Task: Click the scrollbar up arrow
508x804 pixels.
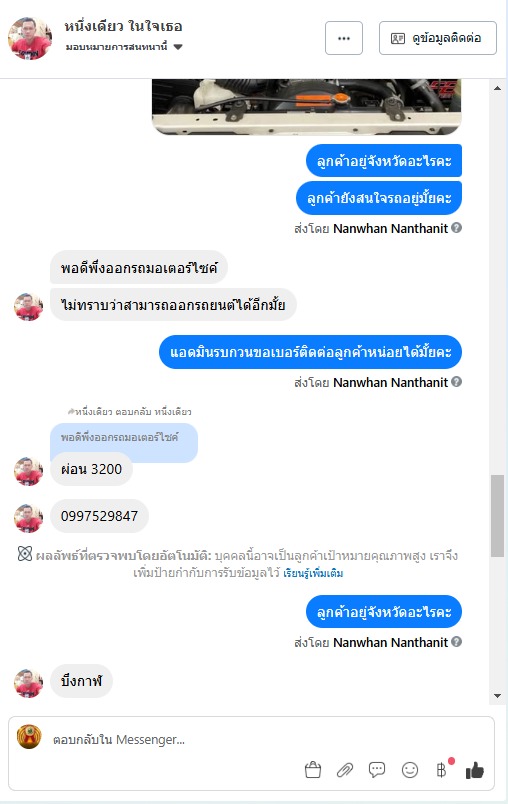Action: click(x=497, y=88)
